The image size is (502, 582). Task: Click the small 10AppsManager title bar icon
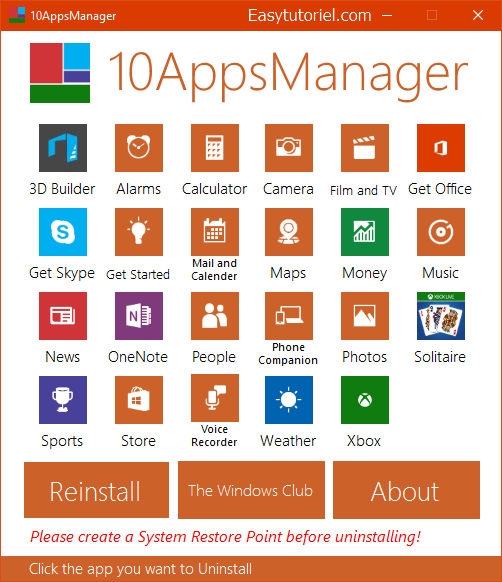tap(17, 15)
